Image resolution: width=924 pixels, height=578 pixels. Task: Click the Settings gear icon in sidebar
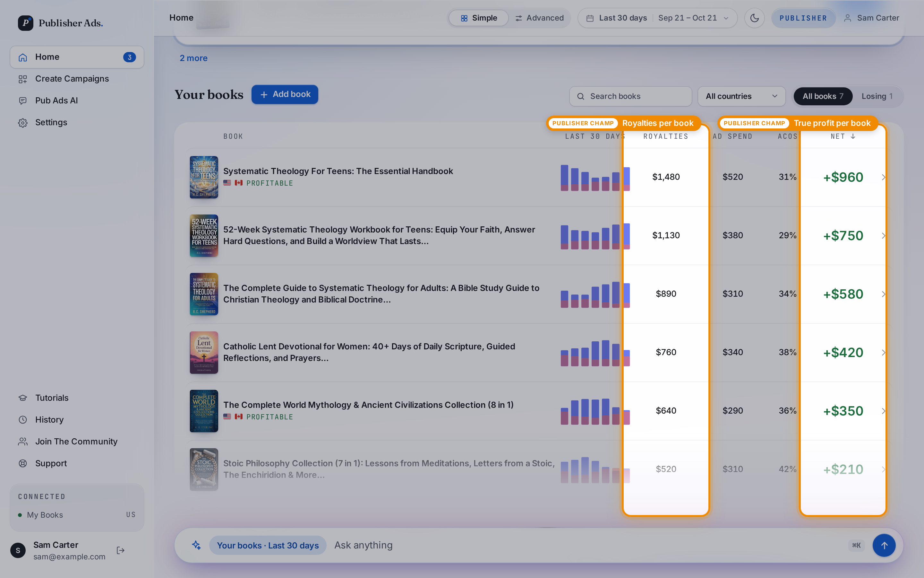[x=23, y=122]
